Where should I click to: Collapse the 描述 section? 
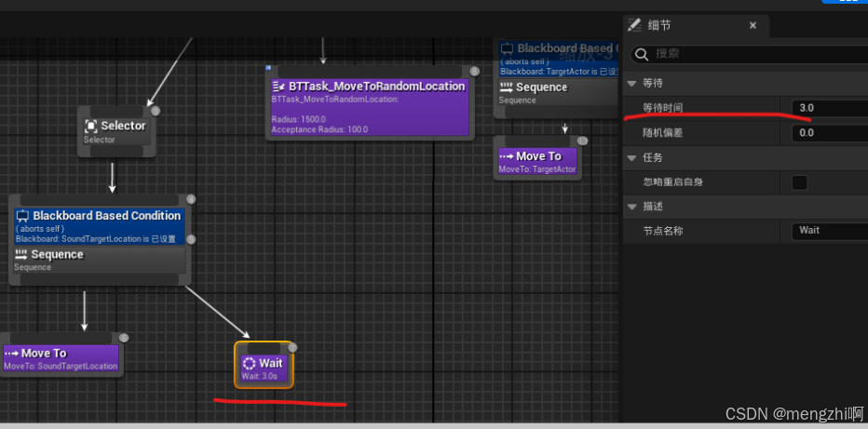tap(631, 207)
